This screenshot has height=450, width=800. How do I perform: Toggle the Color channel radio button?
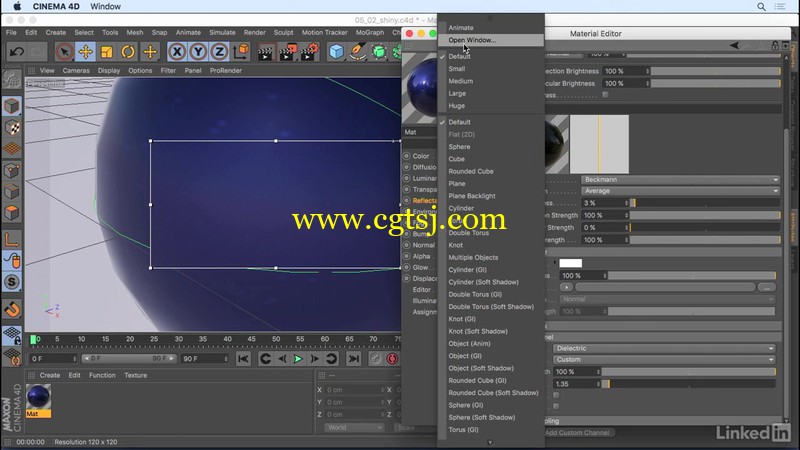click(407, 156)
